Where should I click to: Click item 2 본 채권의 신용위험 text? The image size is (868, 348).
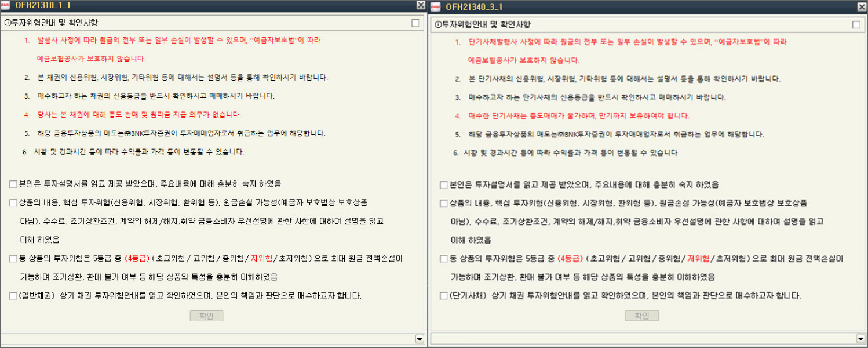coord(183,77)
